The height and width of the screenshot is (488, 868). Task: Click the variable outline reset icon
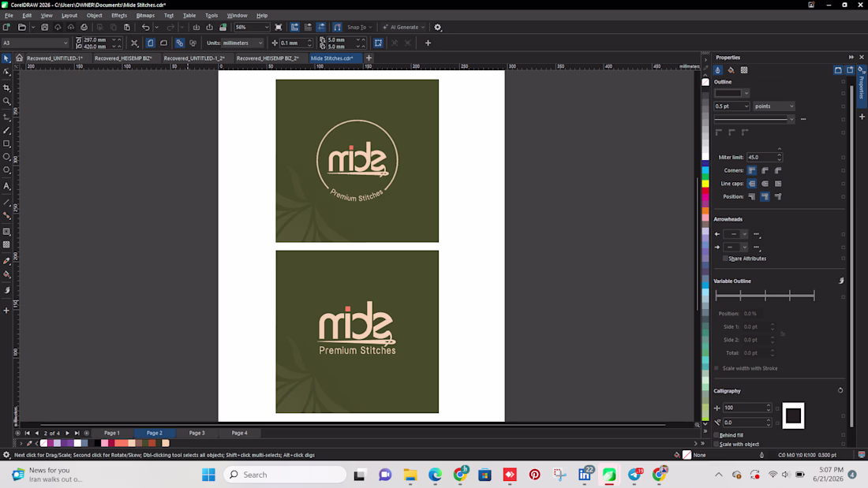click(x=841, y=281)
